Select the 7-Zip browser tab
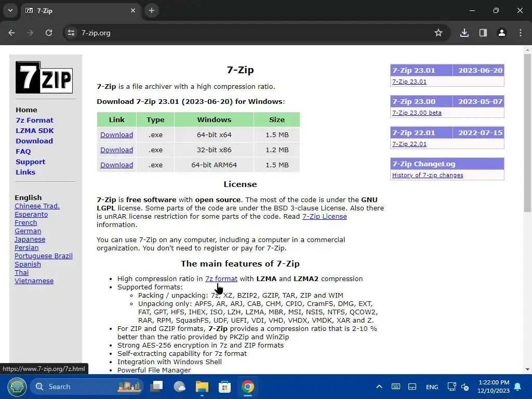 (80, 11)
